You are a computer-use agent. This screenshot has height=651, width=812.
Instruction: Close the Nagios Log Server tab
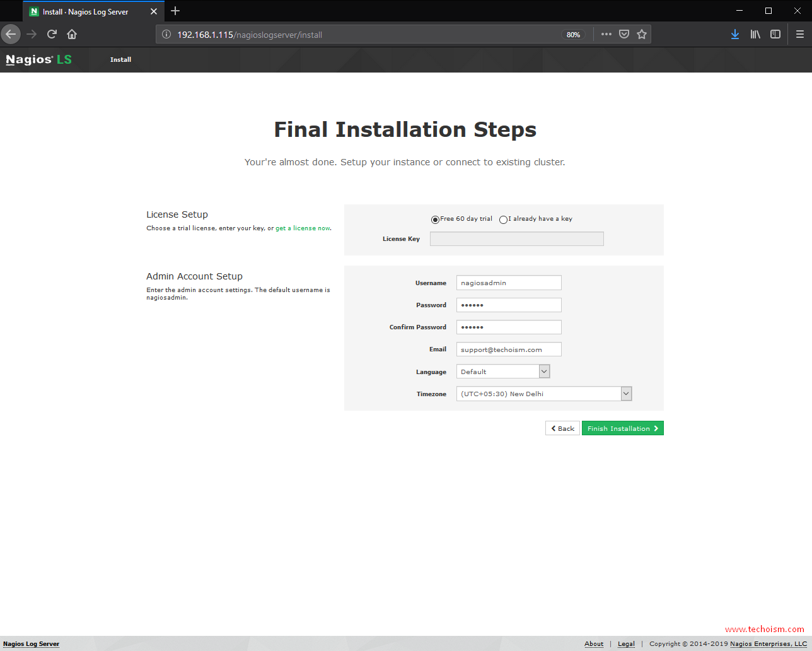[x=154, y=11]
